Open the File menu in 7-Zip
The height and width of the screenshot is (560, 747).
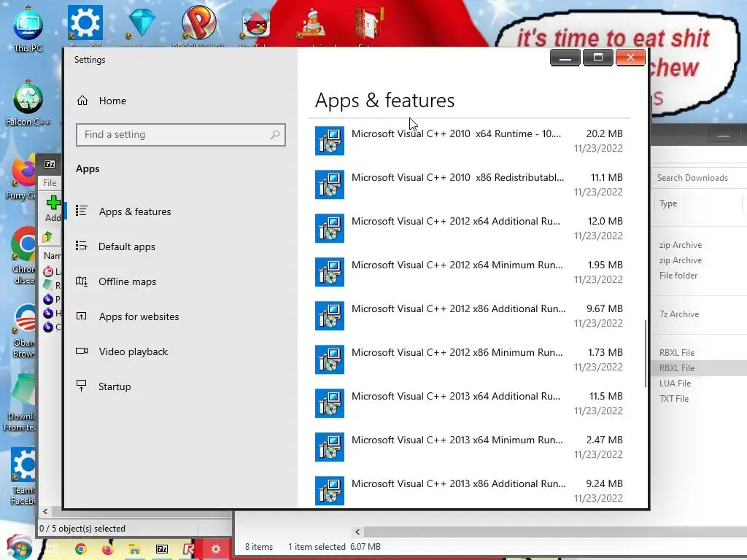click(50, 183)
